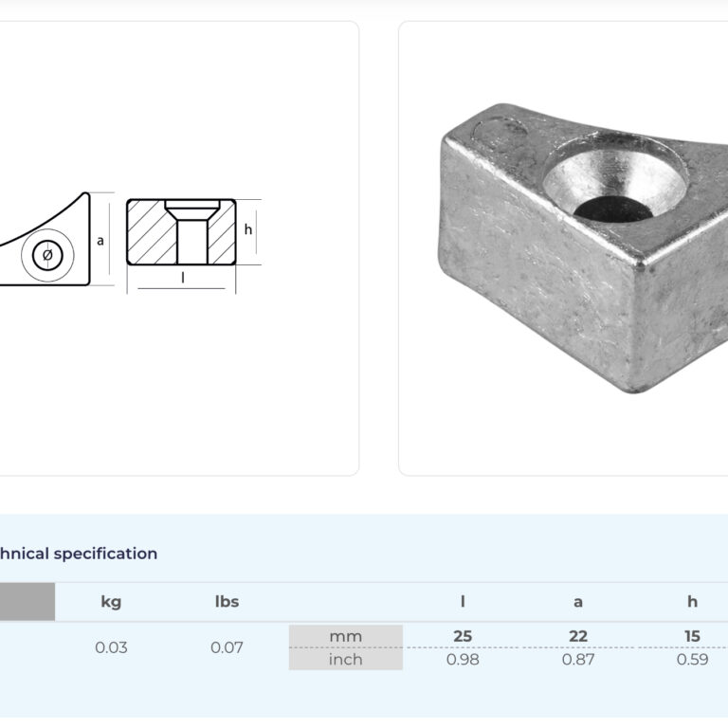Select the lbs column header
728x728 pixels.
227,601
